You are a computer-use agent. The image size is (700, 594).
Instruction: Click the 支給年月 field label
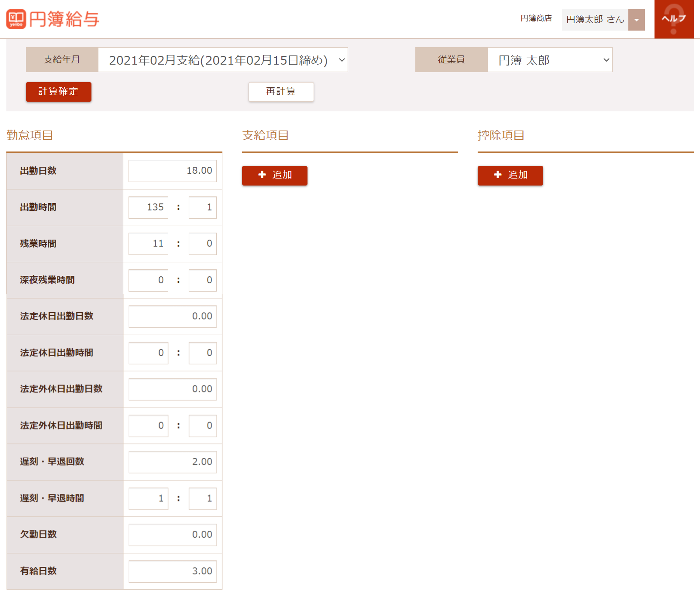tap(62, 60)
